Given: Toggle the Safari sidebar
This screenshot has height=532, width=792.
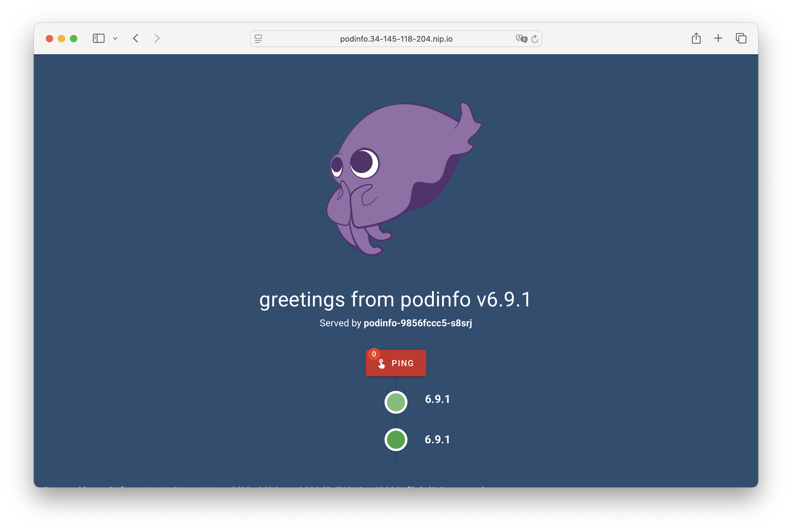Looking at the screenshot, I should click(x=98, y=38).
